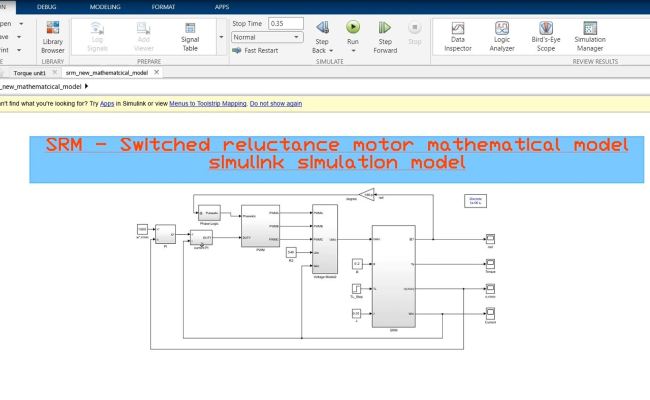Select the Torque unit1 model tab
Screen dimensions: 650x400
pos(29,73)
